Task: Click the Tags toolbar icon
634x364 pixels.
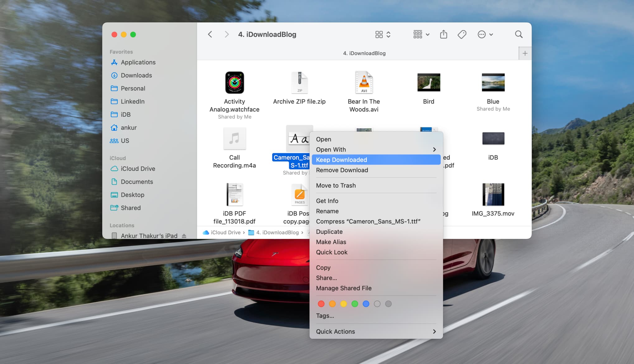Action: click(462, 34)
